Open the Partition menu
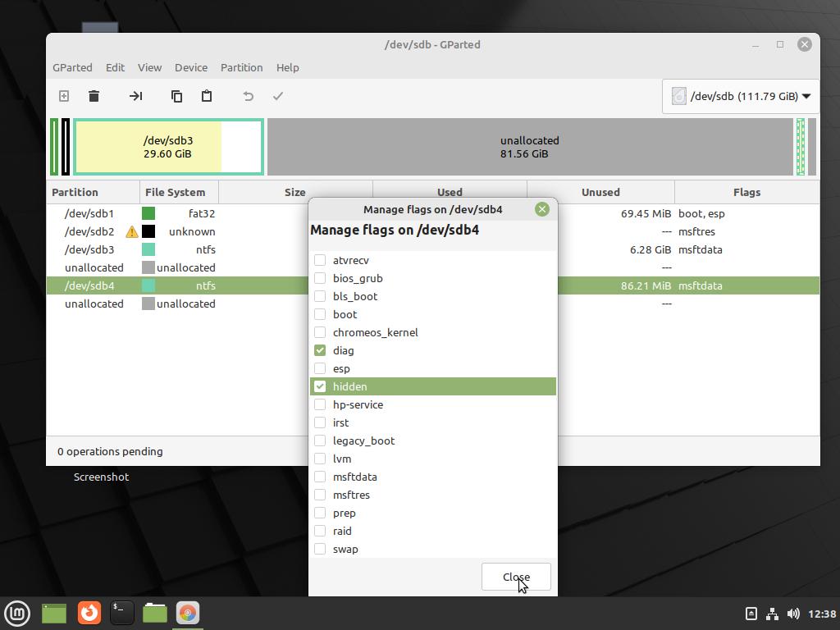Screen dimensions: 840x630 point(241,67)
